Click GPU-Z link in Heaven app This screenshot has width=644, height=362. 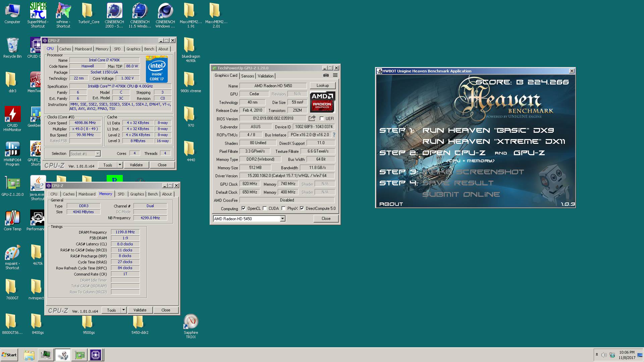(529, 153)
